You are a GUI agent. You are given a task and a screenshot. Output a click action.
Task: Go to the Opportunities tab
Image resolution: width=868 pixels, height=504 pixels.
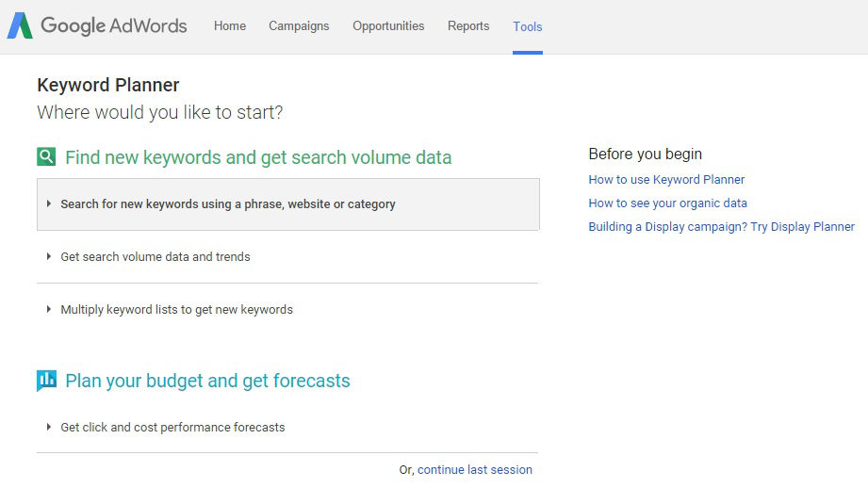pyautogui.click(x=388, y=26)
